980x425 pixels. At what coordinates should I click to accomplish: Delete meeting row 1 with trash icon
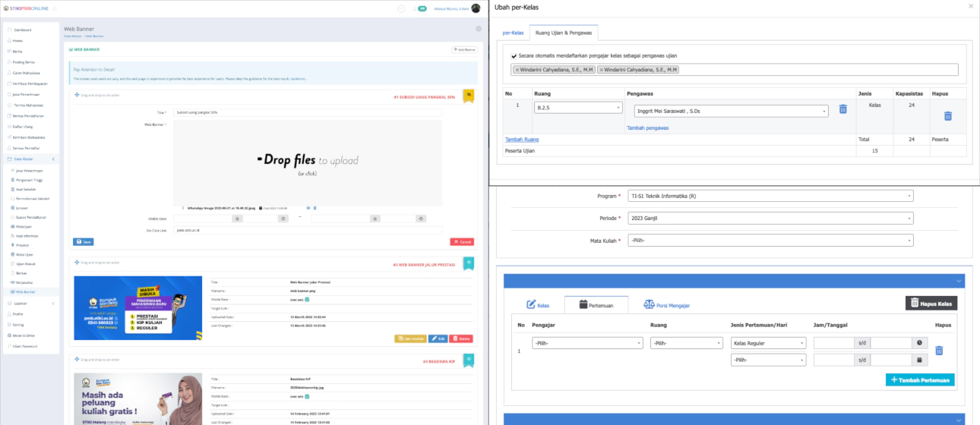[939, 351]
